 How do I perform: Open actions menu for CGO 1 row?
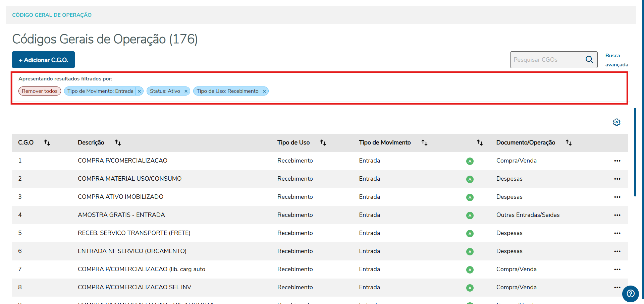click(x=617, y=161)
